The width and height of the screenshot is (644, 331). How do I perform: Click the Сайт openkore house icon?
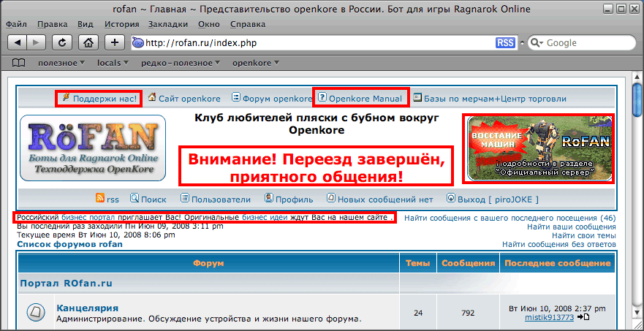coord(152,97)
